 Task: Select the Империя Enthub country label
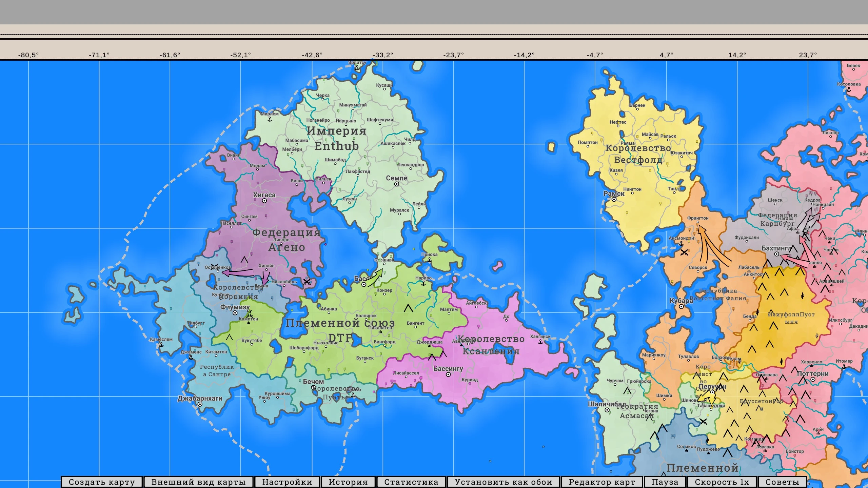point(336,138)
